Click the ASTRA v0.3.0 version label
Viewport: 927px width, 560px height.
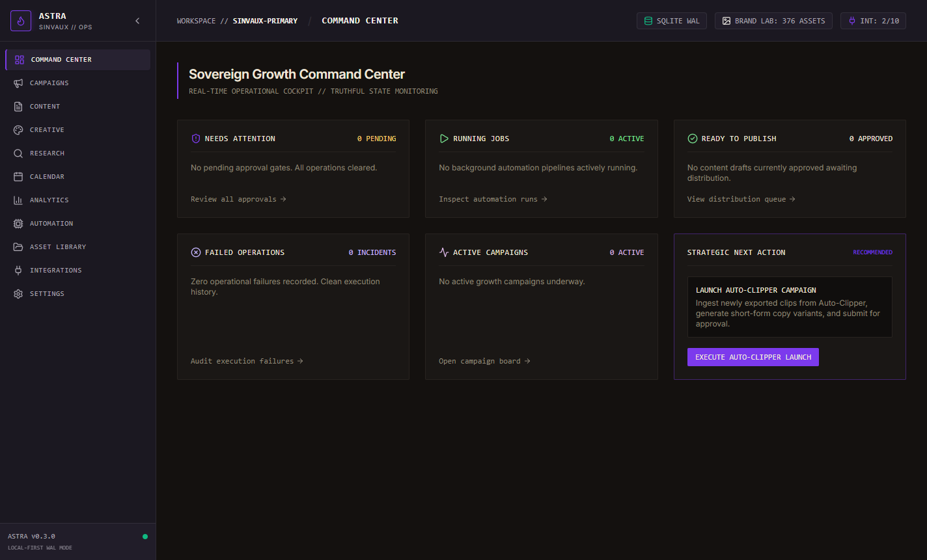31,537
